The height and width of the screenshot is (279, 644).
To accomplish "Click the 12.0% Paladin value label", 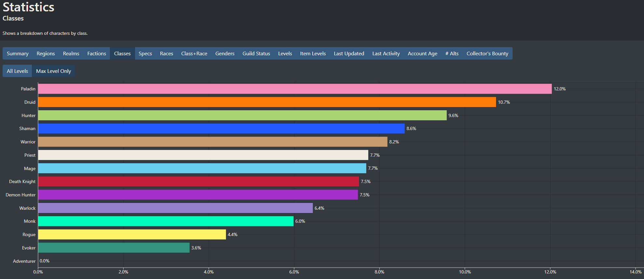I will (560, 89).
